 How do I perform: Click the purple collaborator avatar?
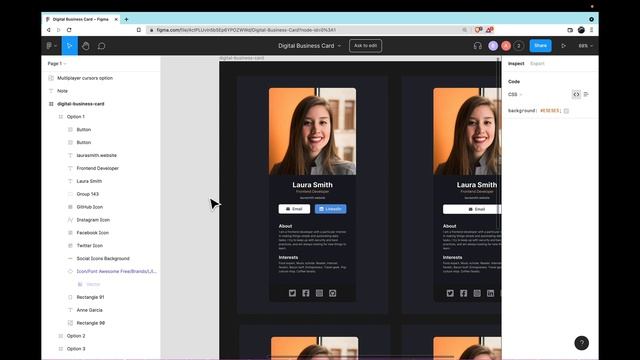click(493, 46)
